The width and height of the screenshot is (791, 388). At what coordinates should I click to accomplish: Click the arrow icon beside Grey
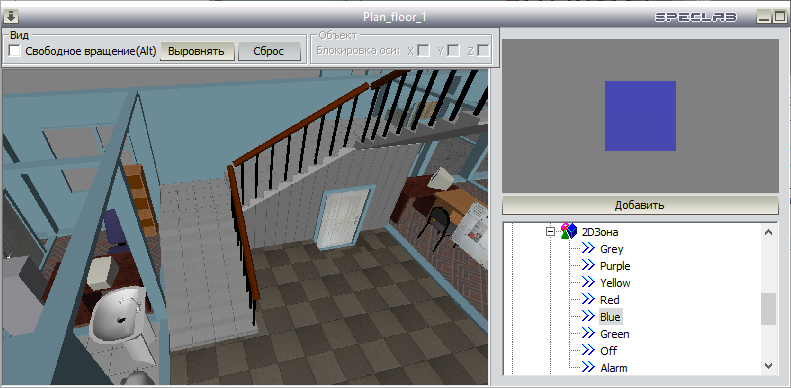[588, 248]
